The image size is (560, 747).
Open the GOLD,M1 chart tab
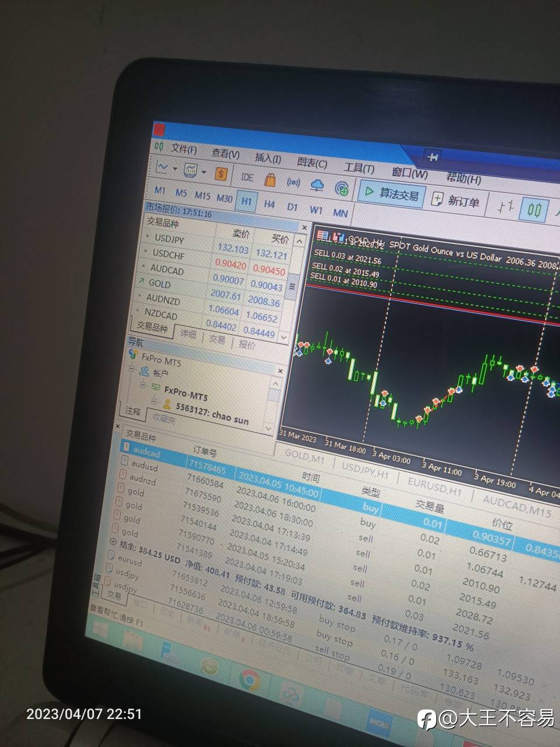coord(304,456)
